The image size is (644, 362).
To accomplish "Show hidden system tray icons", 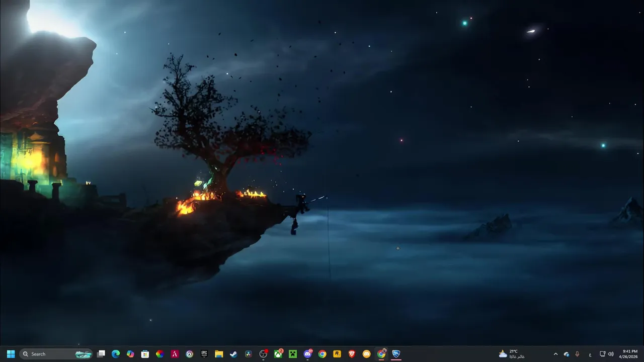I will (555, 354).
